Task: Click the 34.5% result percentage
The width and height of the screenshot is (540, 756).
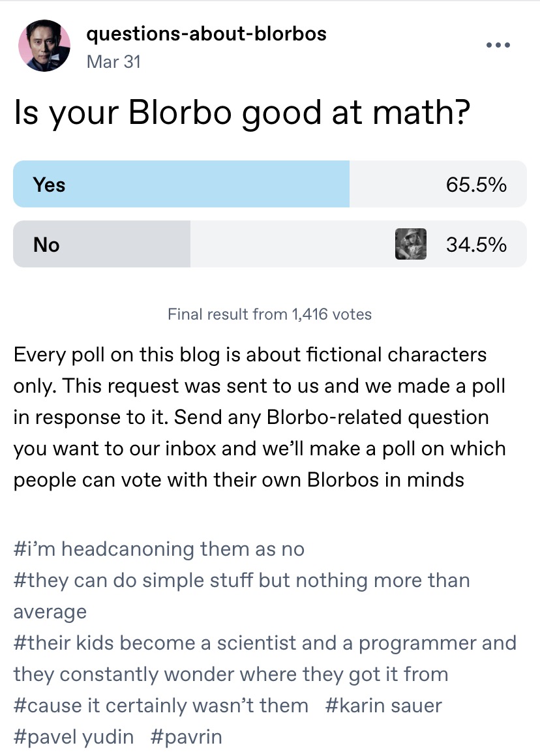Action: coord(476,245)
